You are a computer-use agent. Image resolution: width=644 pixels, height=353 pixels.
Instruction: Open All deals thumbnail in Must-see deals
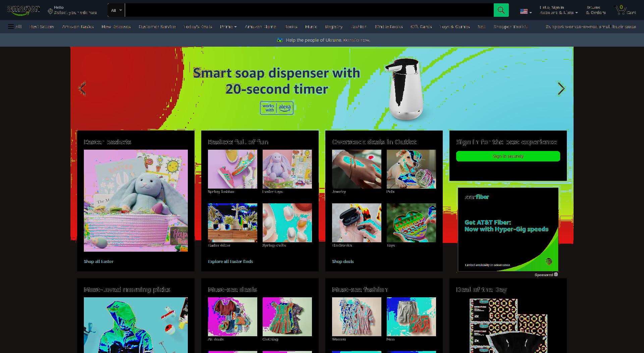[232, 317]
